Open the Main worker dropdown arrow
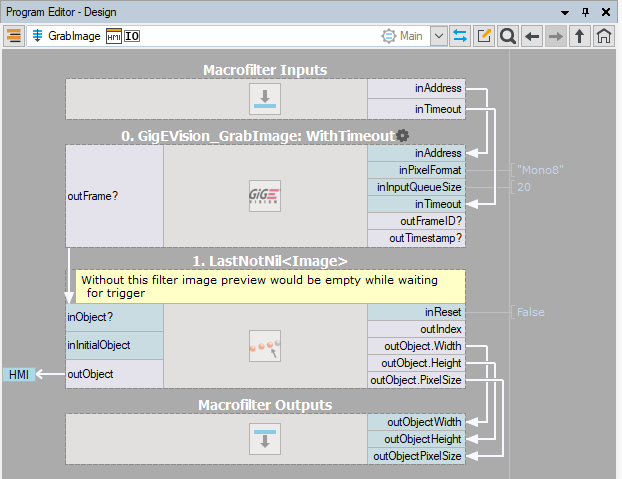The image size is (622, 479). click(x=439, y=36)
